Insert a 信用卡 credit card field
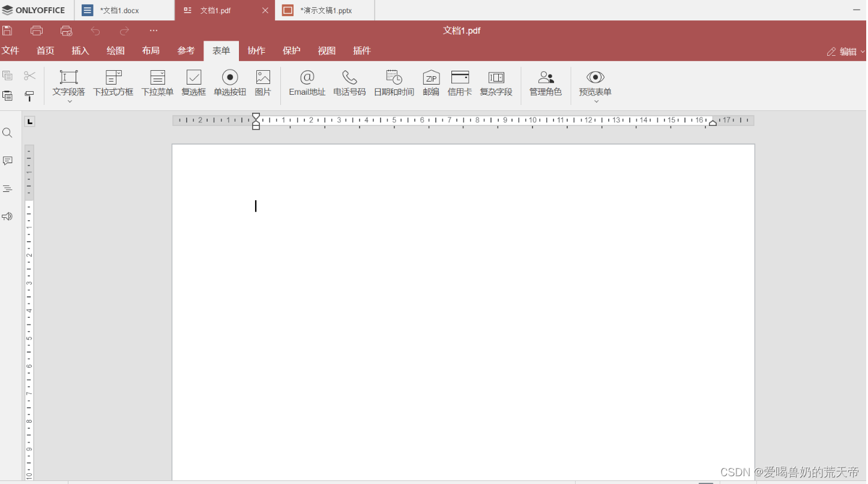The height and width of the screenshot is (484, 868). (x=460, y=83)
